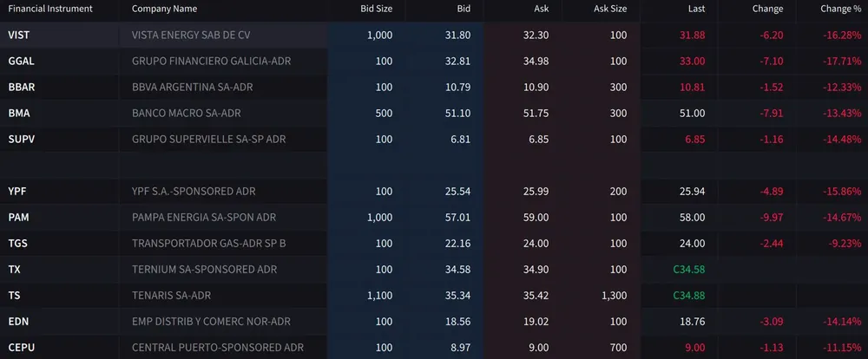This screenshot has height=359, width=868.
Task: Click the 18.56 bid for EDN
Action: coord(457,322)
